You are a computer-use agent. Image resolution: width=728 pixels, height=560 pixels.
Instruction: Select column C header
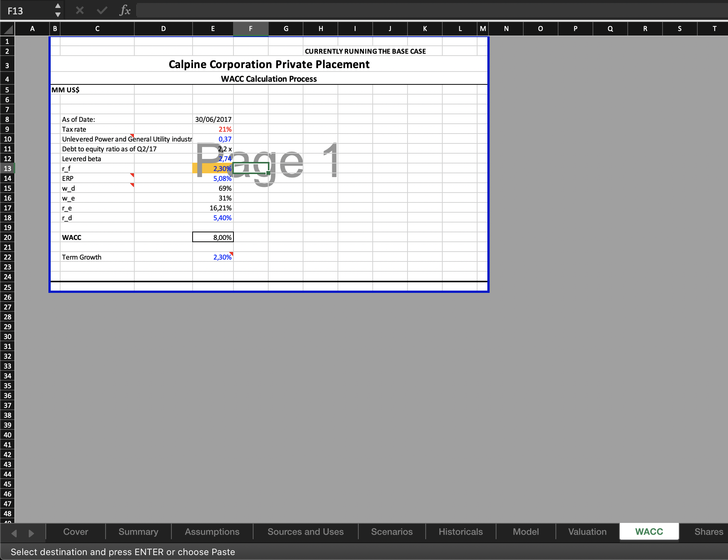point(97,29)
